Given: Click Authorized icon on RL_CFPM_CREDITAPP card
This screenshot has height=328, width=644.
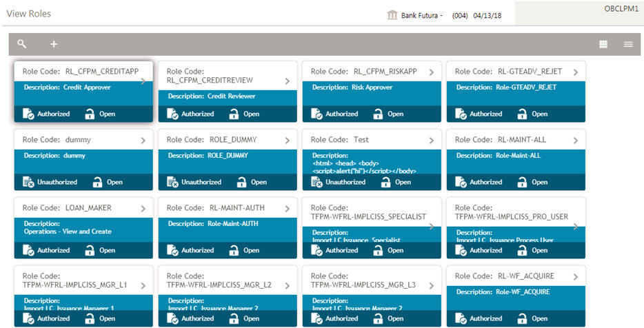Looking at the screenshot, I should click(28, 114).
